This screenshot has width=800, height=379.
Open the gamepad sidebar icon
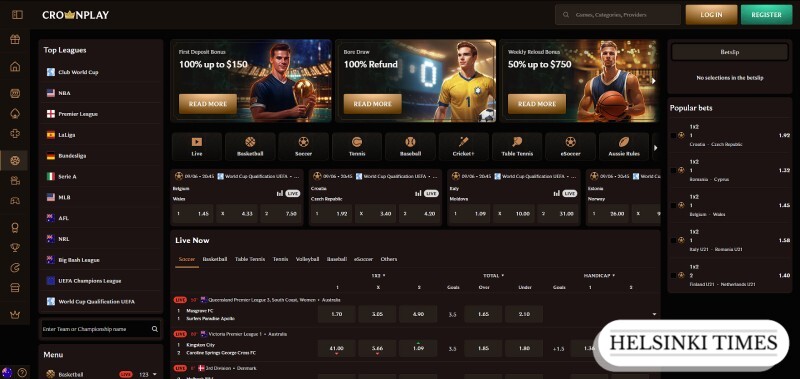[15, 200]
